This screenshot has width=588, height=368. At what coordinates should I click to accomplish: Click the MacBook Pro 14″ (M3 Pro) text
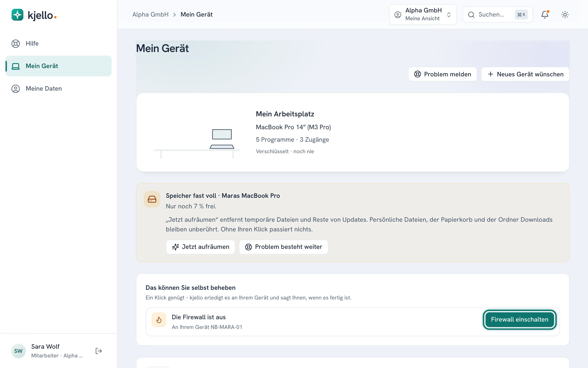point(293,127)
